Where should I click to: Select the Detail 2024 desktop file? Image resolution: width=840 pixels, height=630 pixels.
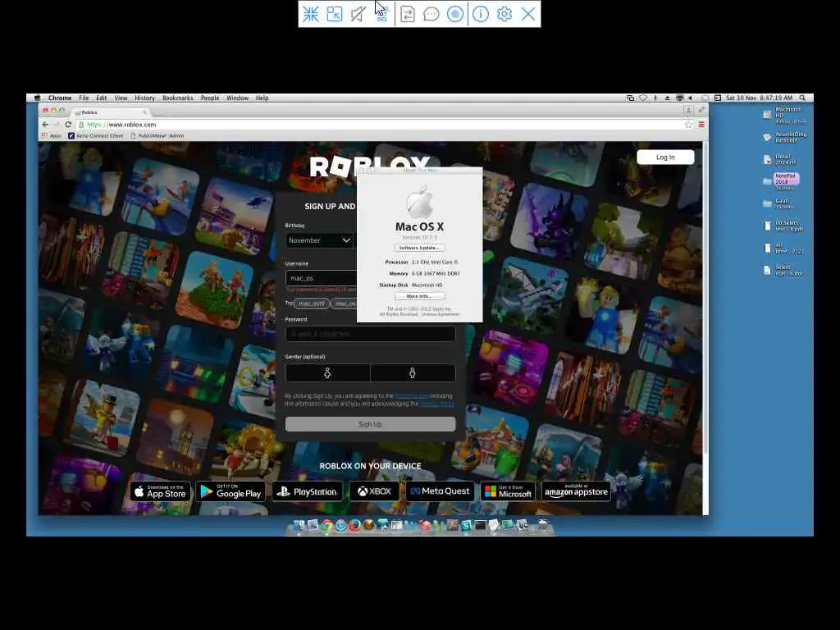click(779, 160)
